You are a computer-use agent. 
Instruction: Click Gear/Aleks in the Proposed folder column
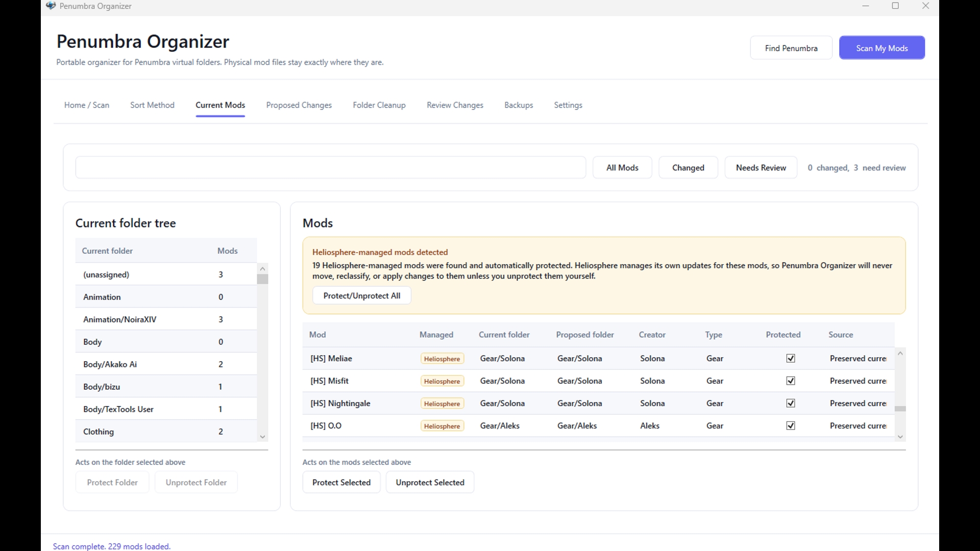tap(577, 426)
